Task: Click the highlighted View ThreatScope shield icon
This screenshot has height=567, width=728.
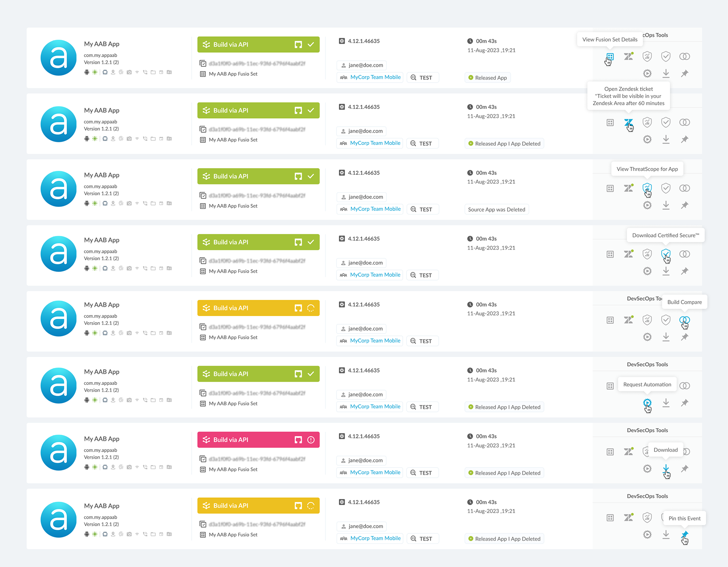Action: pos(647,188)
